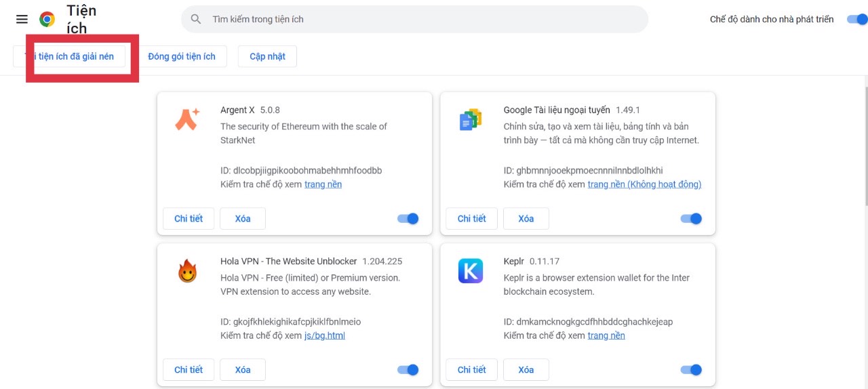Viewport: 868px width, 389px height.
Task: Click Google Tài liệu ngoại tuyến 1.49.1 title
Action: pos(572,110)
